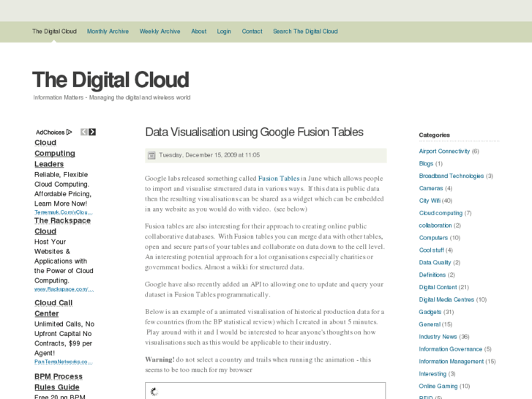Select Airport Connectivity category
This screenshot has height=399, width=532.
pyautogui.click(x=444, y=151)
